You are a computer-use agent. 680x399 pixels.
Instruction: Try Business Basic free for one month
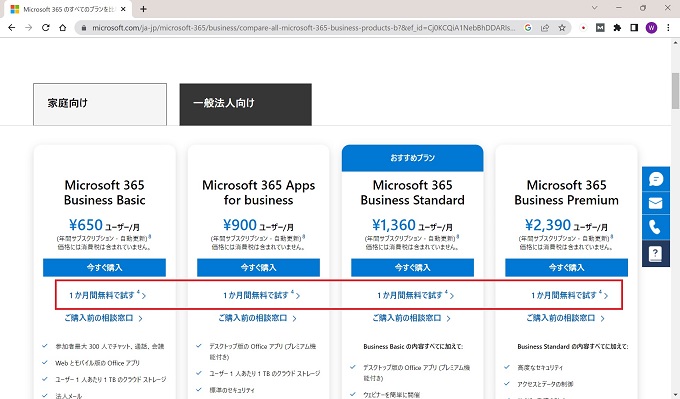coord(107,295)
